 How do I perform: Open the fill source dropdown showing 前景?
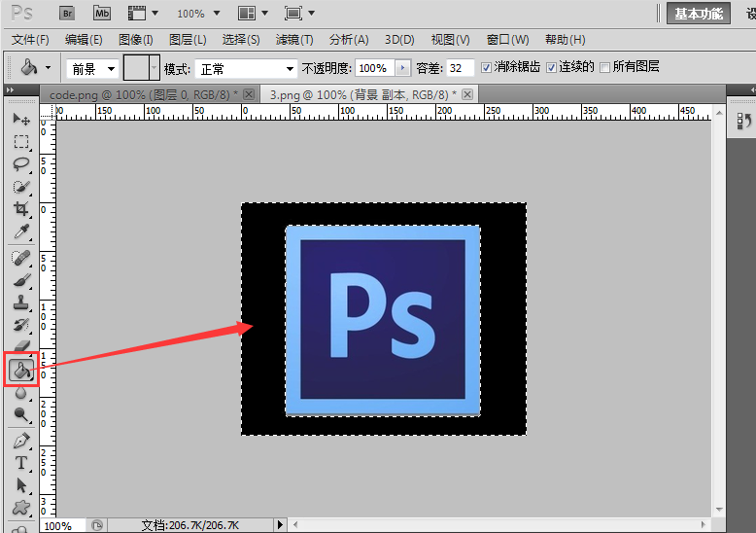tap(92, 69)
